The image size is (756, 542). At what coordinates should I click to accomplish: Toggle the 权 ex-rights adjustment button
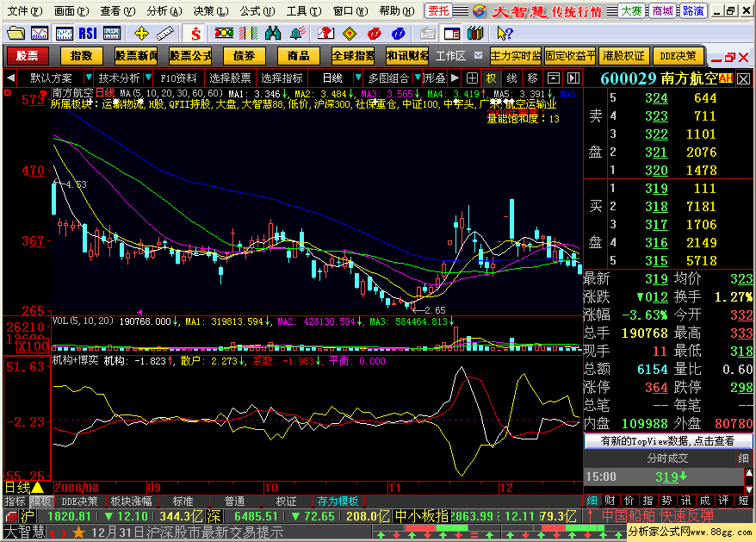click(492, 78)
